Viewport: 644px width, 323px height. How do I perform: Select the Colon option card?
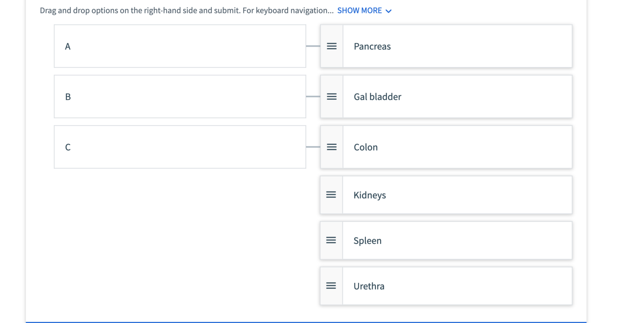pos(457,147)
